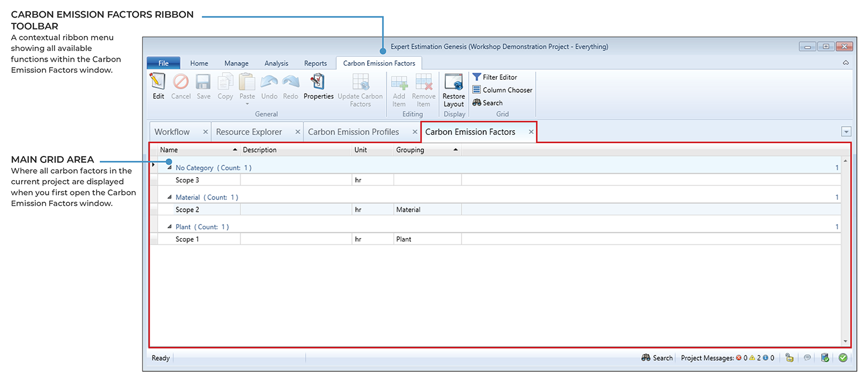Collapse the Material group row
Screen dimensions: 868x383
point(169,198)
